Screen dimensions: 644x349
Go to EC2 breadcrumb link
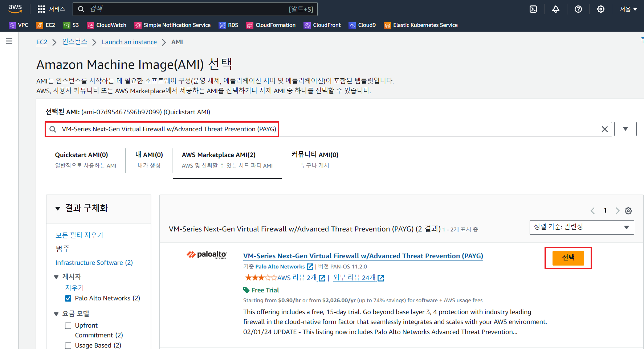(x=42, y=42)
